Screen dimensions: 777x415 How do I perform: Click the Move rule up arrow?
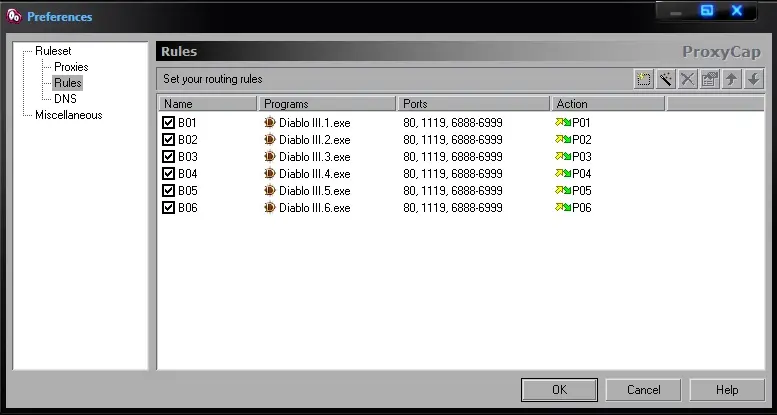pos(731,79)
